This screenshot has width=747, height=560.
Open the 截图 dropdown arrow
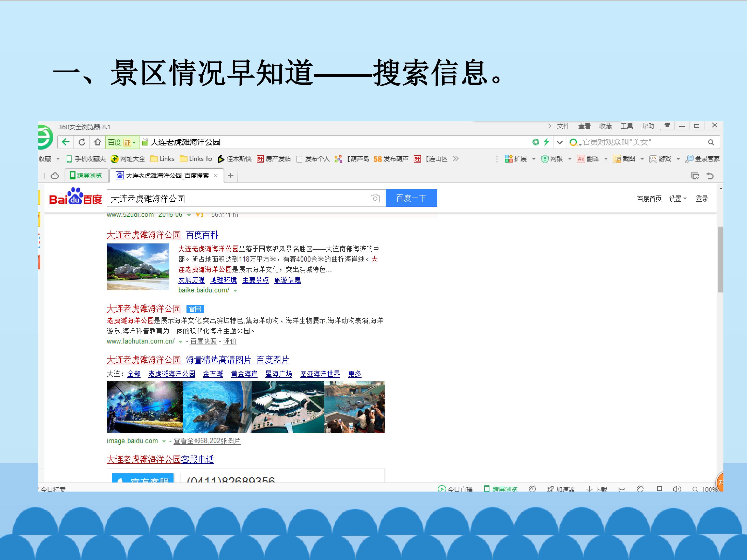point(642,159)
